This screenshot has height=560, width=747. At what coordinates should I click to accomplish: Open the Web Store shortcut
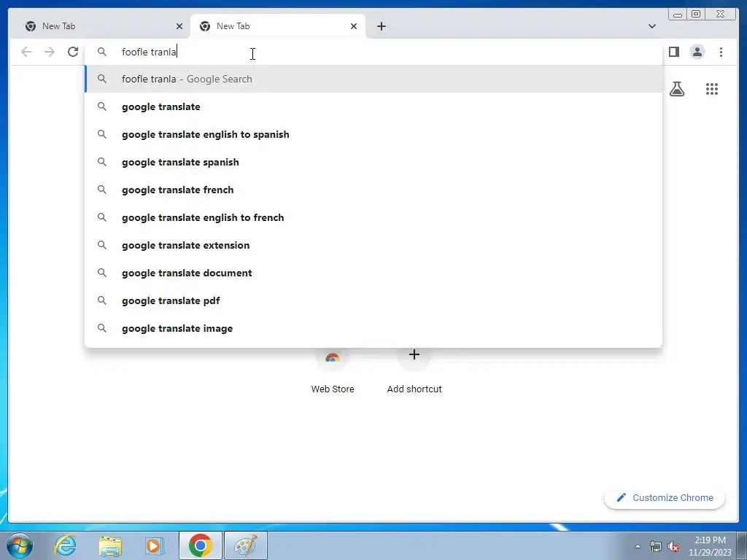pyautogui.click(x=333, y=371)
